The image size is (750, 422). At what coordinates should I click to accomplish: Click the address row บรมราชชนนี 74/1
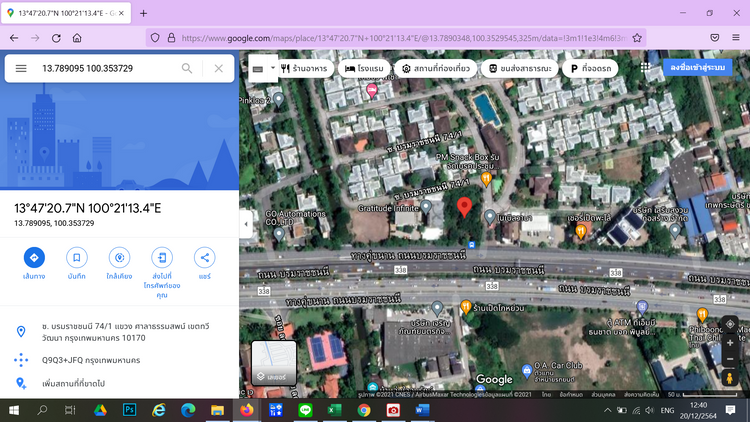coord(120,332)
